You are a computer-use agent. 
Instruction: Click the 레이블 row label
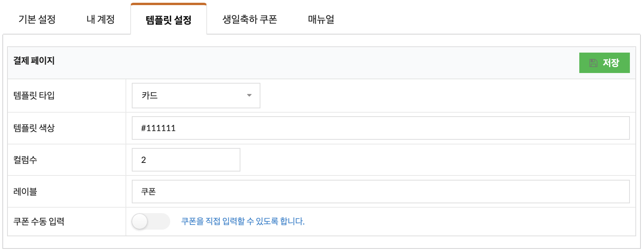pyautogui.click(x=25, y=192)
